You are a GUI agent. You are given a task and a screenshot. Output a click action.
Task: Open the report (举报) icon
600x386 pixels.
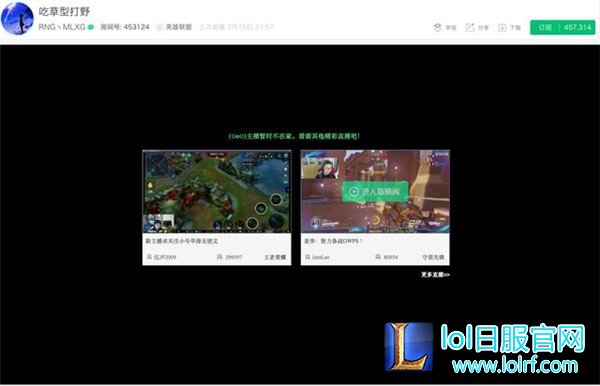pos(437,28)
